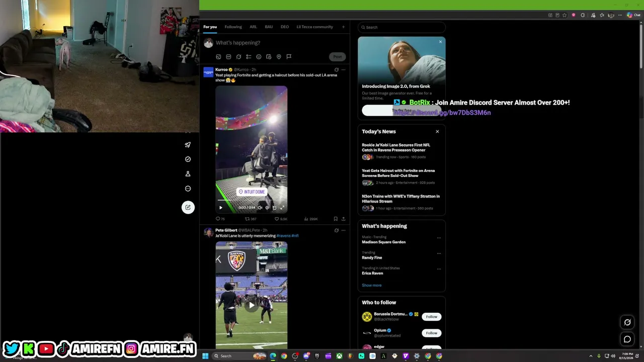The height and width of the screenshot is (362, 644).
Task: Open the GIF picker in composer
Action: pyautogui.click(x=228, y=57)
